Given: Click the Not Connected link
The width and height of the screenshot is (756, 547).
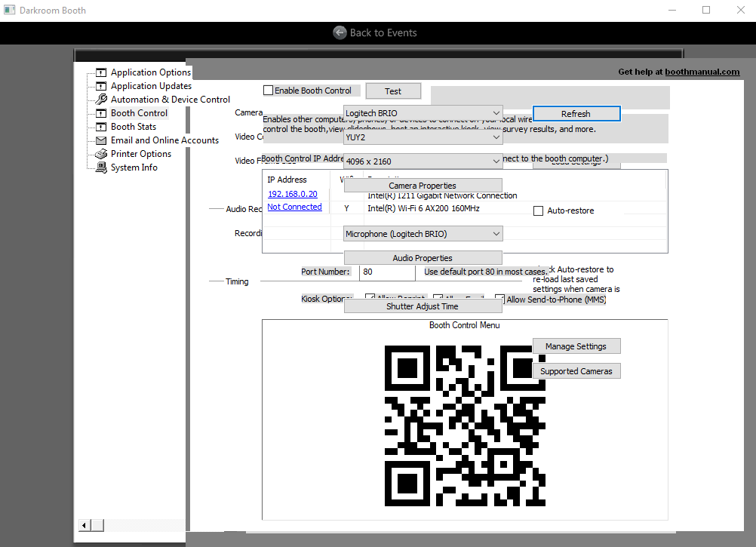Looking at the screenshot, I should (294, 207).
